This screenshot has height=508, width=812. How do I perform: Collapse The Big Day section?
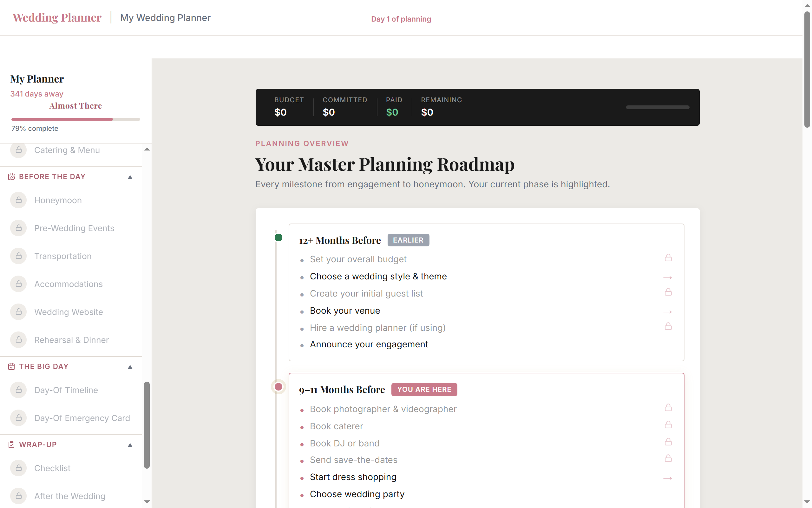130,367
